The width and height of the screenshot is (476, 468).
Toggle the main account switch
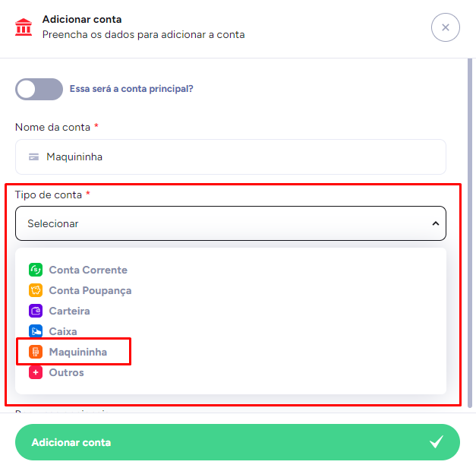pos(39,89)
